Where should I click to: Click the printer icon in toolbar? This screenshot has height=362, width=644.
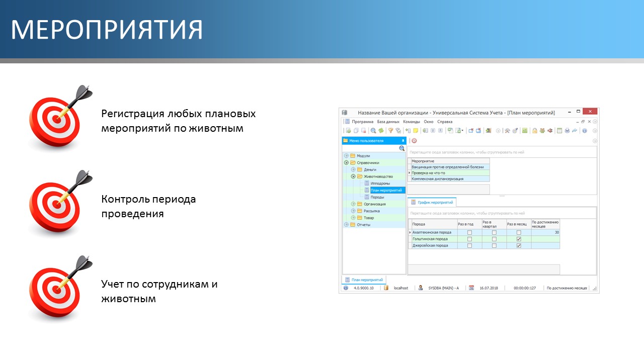pos(567,131)
